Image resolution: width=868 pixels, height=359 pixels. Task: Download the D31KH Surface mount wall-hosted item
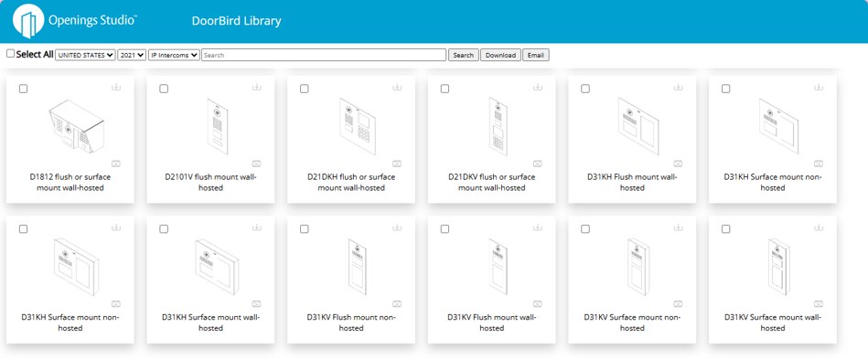tap(257, 227)
